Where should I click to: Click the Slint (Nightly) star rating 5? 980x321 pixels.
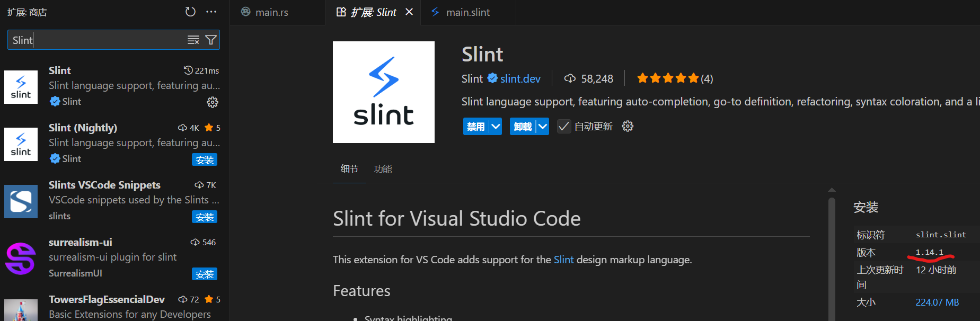click(213, 128)
